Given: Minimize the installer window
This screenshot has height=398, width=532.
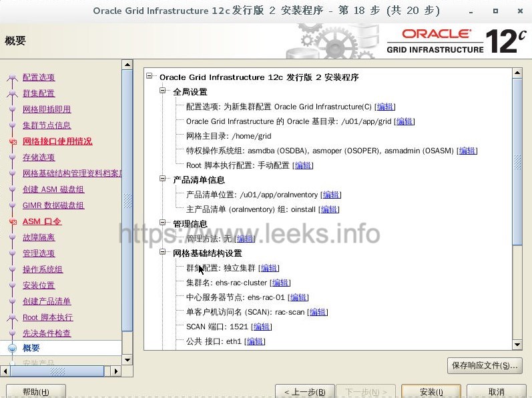Looking at the screenshot, I should 471,11.
